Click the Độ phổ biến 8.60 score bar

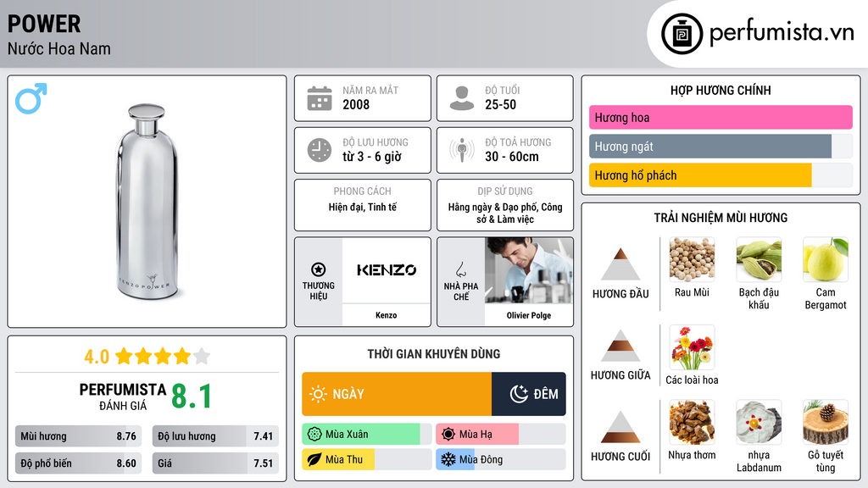79,463
